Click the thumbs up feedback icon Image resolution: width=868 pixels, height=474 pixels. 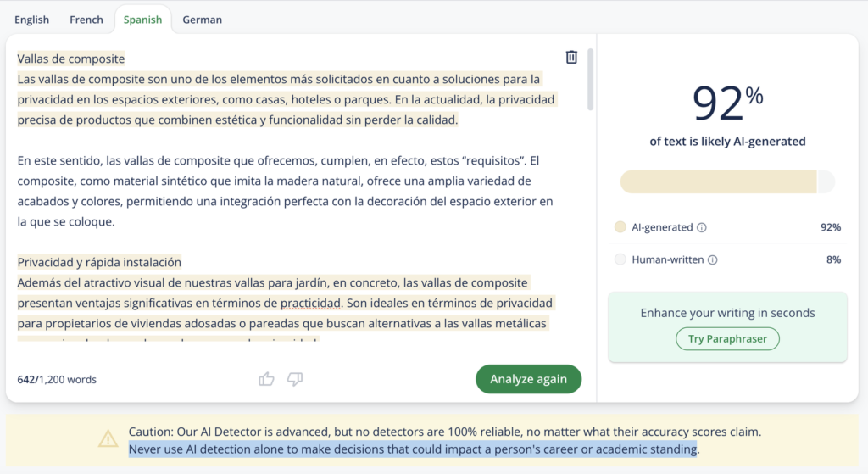click(266, 379)
